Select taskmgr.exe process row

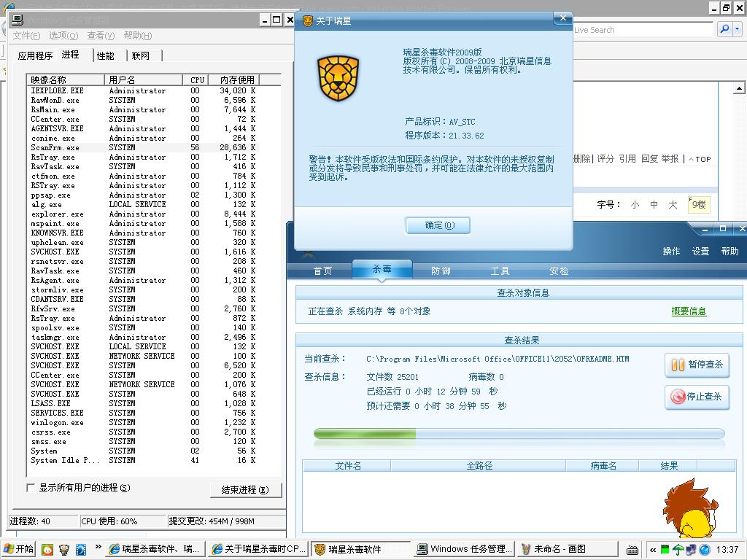[x=143, y=337]
